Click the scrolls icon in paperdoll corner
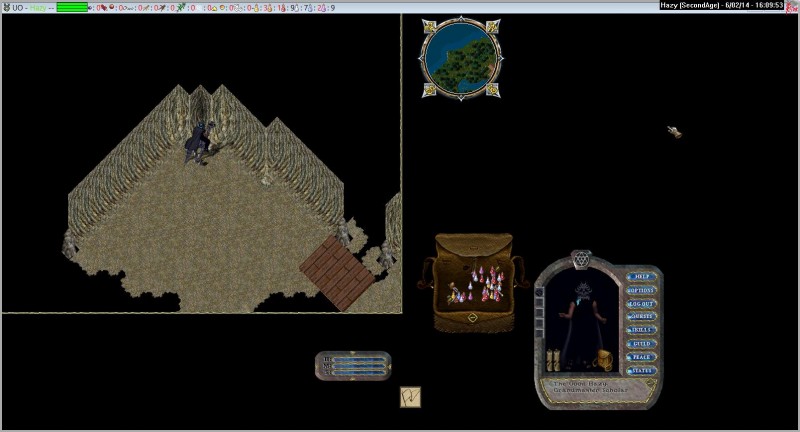 553,358
